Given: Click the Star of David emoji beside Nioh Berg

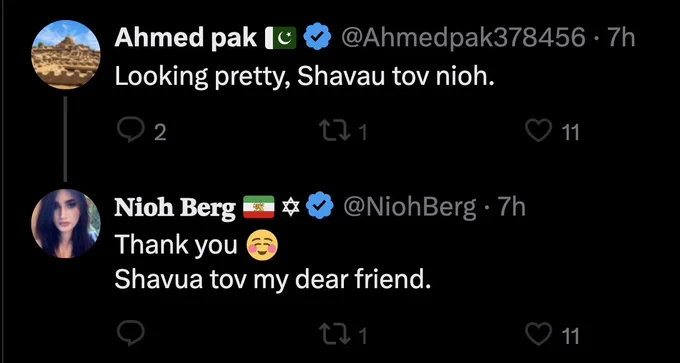Looking at the screenshot, I should pyautogui.click(x=291, y=207).
